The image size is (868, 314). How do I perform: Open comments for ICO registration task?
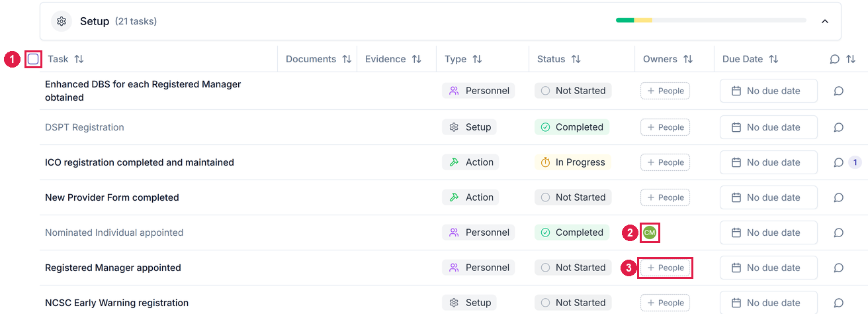(838, 162)
